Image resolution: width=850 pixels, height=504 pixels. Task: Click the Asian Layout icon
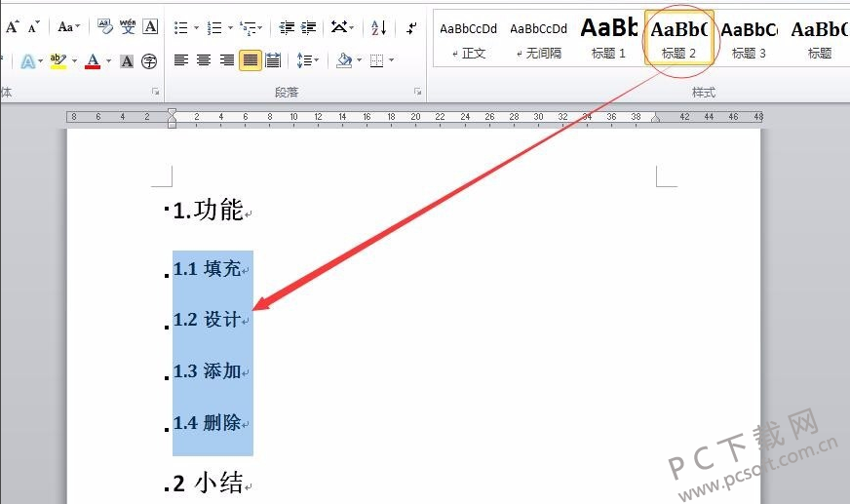point(340,27)
